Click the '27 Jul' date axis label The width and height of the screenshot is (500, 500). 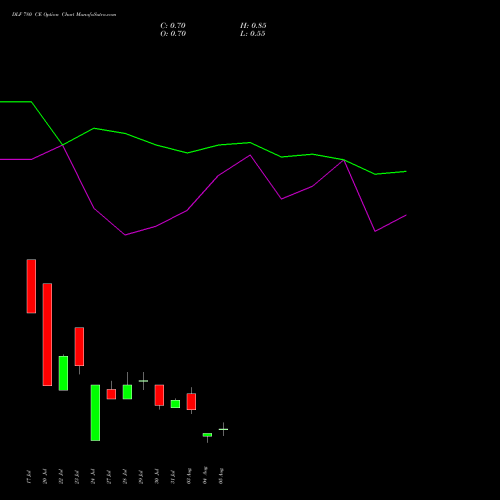click(109, 477)
